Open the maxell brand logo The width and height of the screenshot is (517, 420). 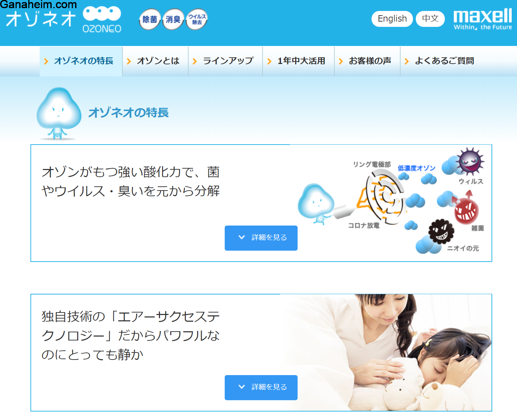point(483,19)
